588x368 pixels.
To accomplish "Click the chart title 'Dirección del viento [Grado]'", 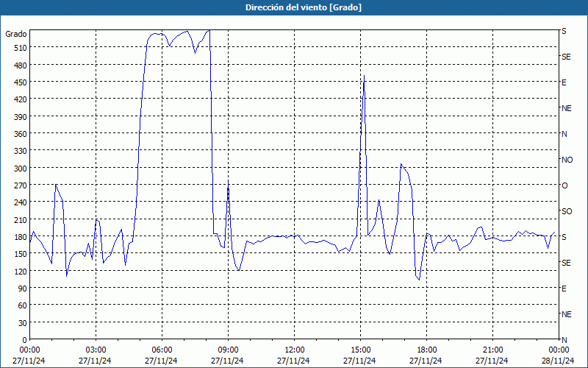I will (x=304, y=7).
